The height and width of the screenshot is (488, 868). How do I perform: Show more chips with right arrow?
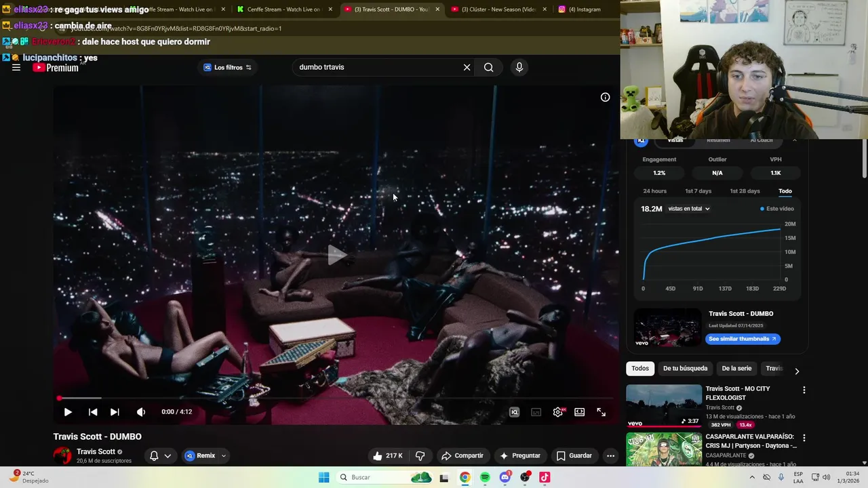click(797, 371)
